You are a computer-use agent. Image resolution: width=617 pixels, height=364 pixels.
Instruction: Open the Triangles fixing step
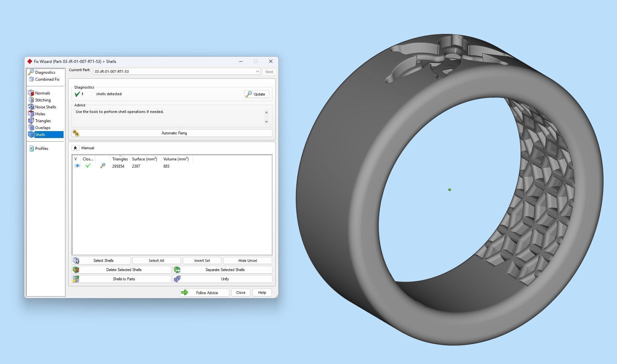43,121
